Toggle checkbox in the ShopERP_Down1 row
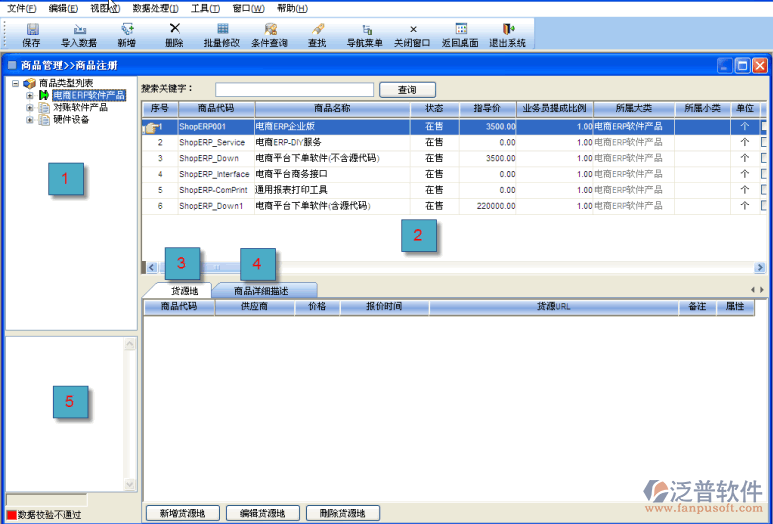773x524 pixels. 764,206
